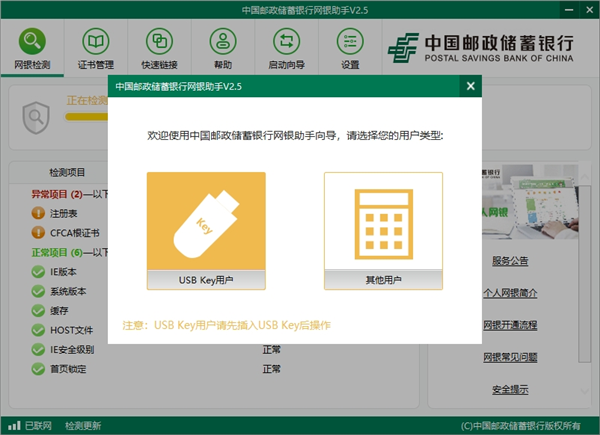The height and width of the screenshot is (435, 600).
Task: Open 证书管理 certificate management
Action: click(x=97, y=47)
